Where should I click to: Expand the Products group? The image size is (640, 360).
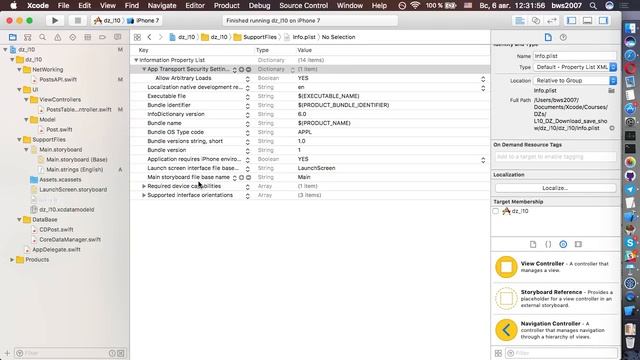[12, 260]
